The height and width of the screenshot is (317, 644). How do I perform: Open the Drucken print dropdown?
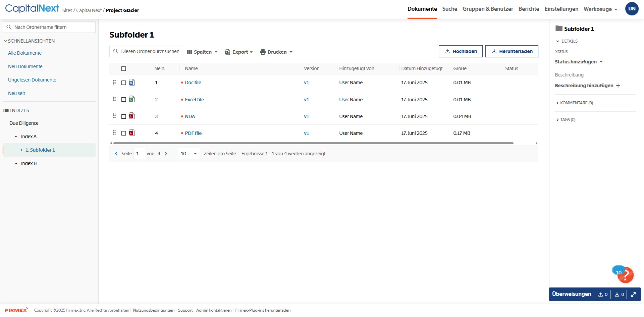point(276,52)
